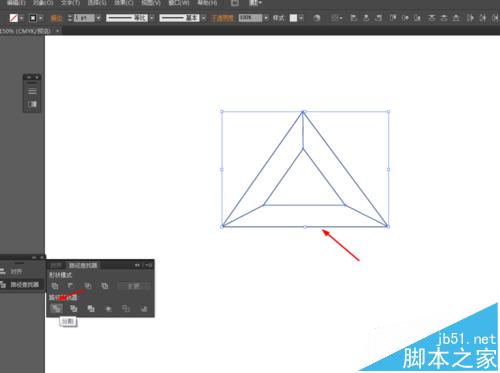Open the Pathfinder panel flyout menu
Viewport: 500px width, 373px height.
point(149,265)
